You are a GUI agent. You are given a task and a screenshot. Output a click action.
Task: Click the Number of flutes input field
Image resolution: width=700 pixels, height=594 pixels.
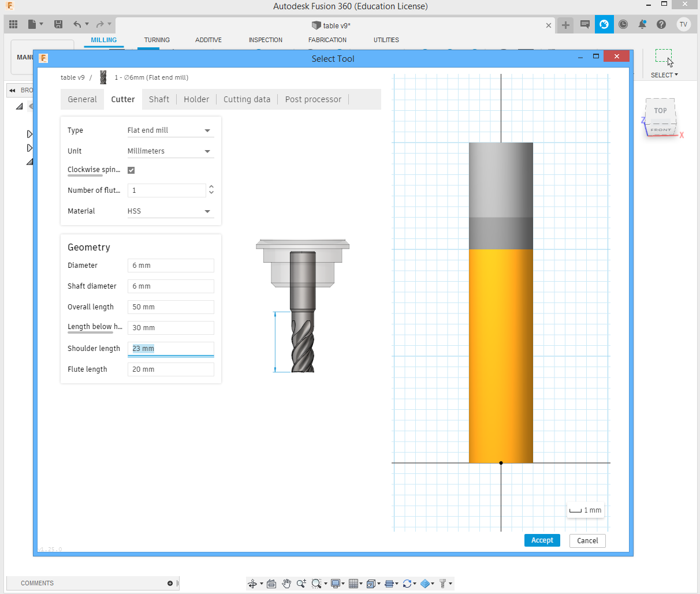click(166, 190)
